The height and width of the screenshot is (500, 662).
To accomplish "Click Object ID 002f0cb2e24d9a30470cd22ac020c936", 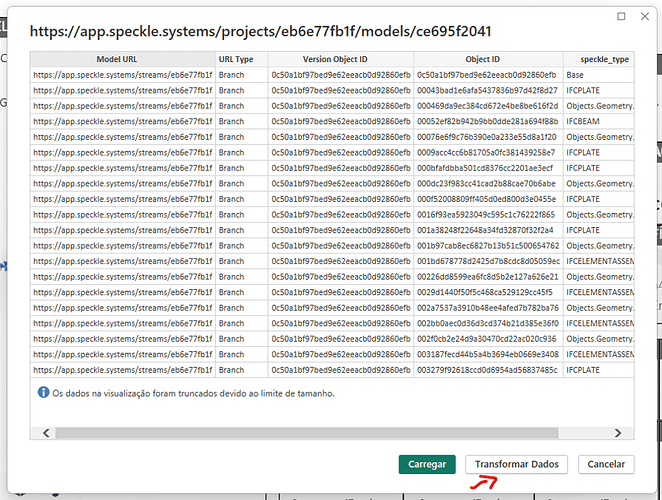I will [488, 339].
